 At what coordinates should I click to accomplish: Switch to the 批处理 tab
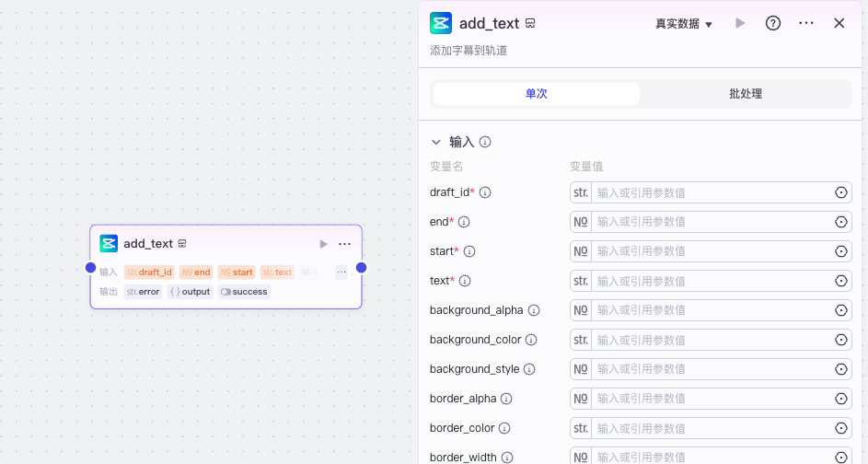tap(746, 94)
